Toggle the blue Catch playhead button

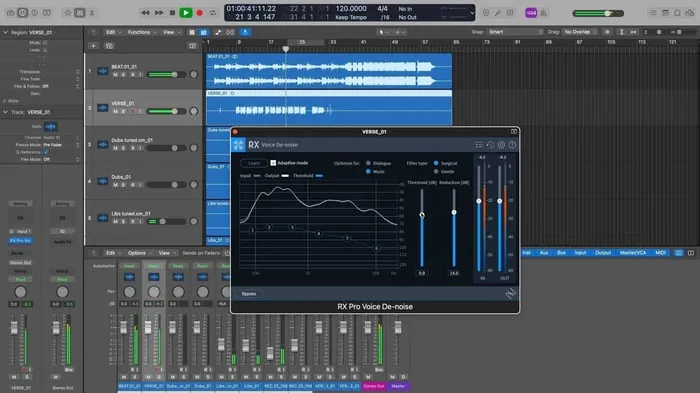[245, 32]
